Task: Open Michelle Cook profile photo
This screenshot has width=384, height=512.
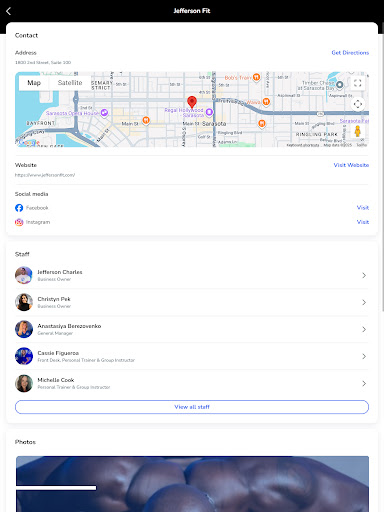Action: pos(24,383)
